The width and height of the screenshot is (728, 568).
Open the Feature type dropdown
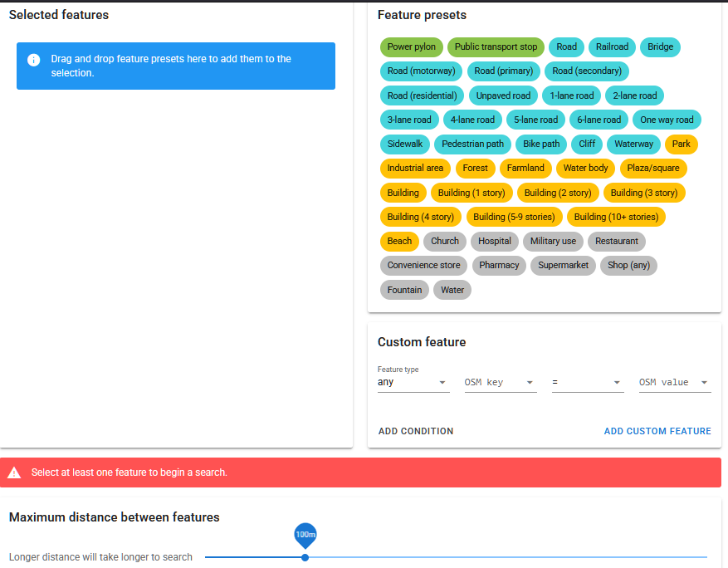(x=413, y=383)
